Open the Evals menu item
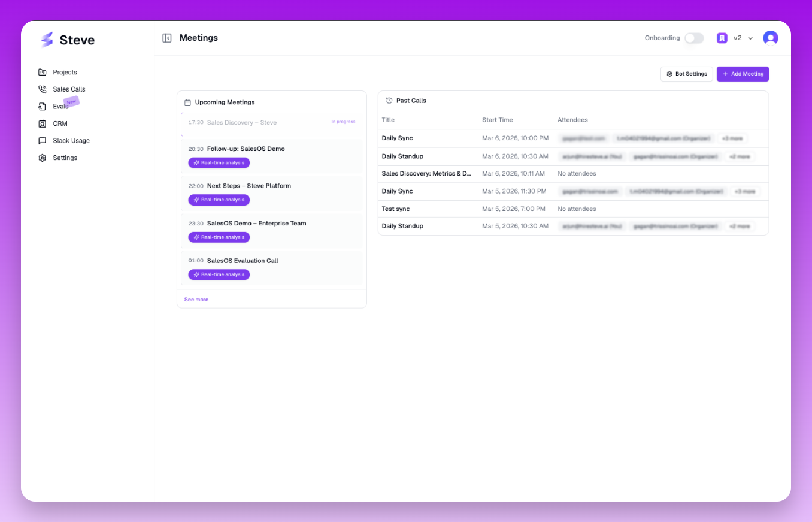Screen dimensions: 812x522 (x=60, y=107)
